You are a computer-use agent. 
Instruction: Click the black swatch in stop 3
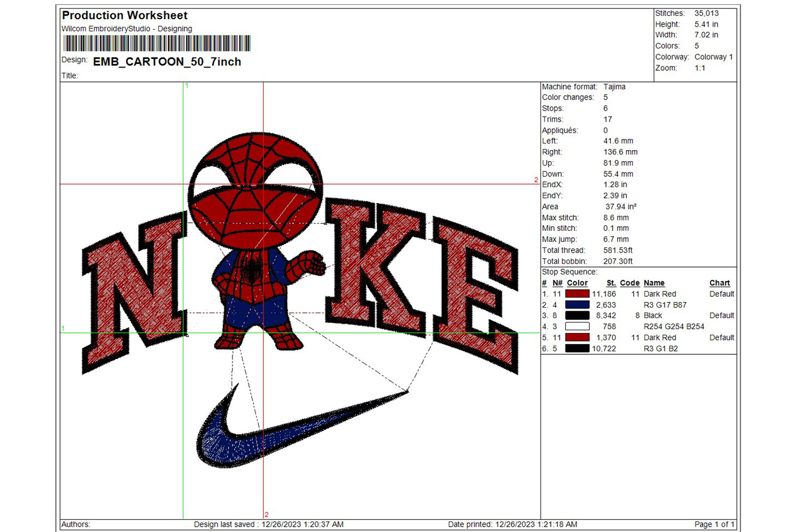coord(577,315)
